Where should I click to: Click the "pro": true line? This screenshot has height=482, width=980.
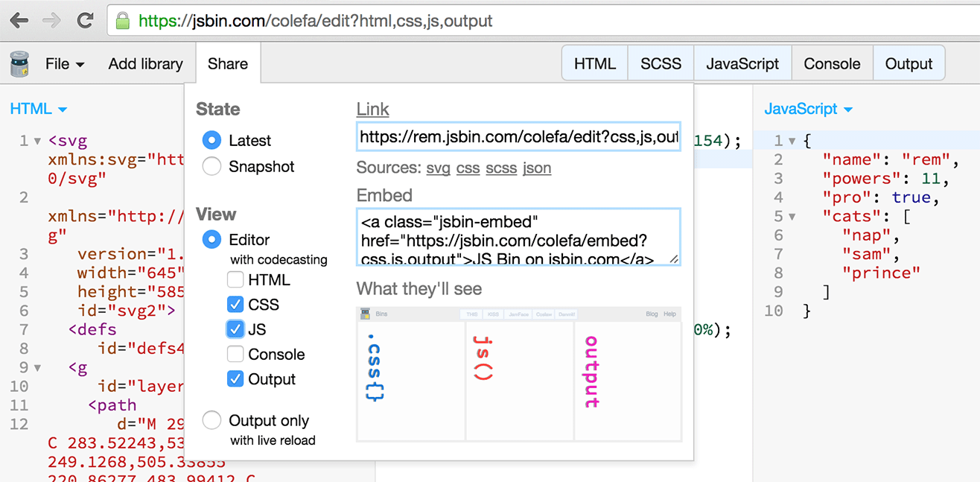point(881,197)
